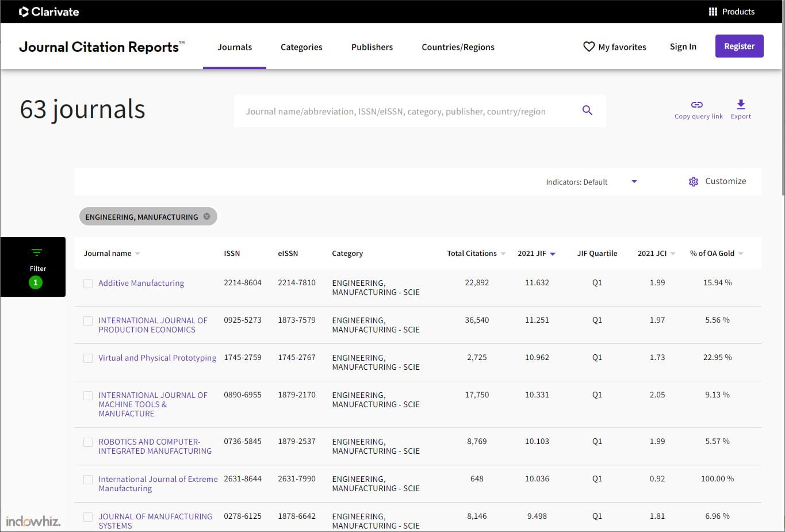Viewport: 785px width, 532px height.
Task: Switch to the Categories tab
Action: click(301, 47)
